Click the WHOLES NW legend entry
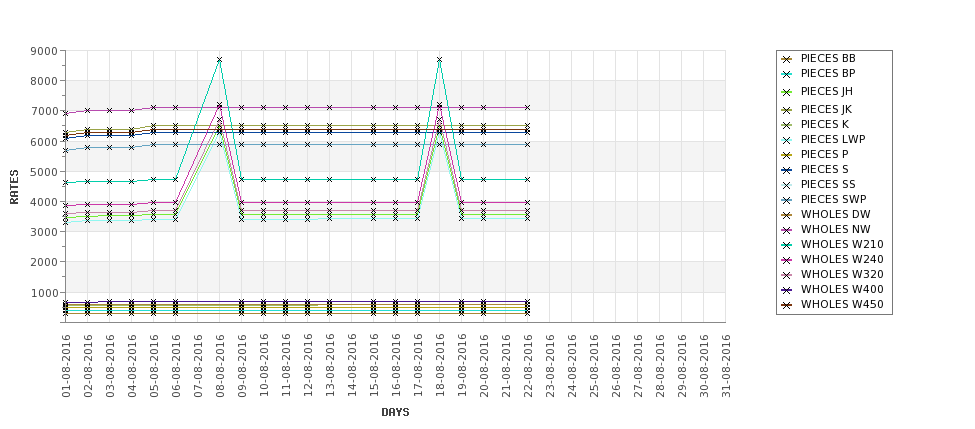975x429 pixels. point(826,229)
